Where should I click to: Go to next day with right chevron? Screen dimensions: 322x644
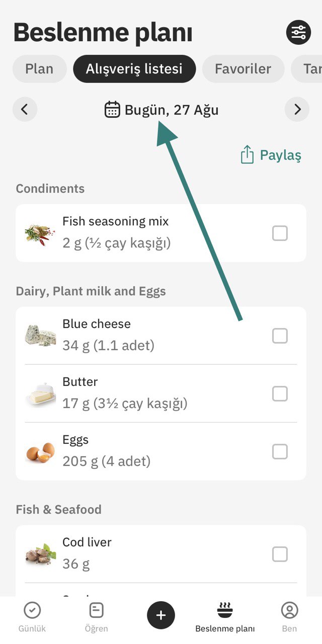(297, 109)
